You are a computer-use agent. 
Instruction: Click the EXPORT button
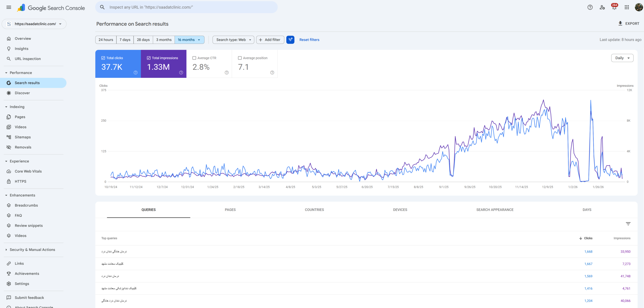click(x=628, y=23)
